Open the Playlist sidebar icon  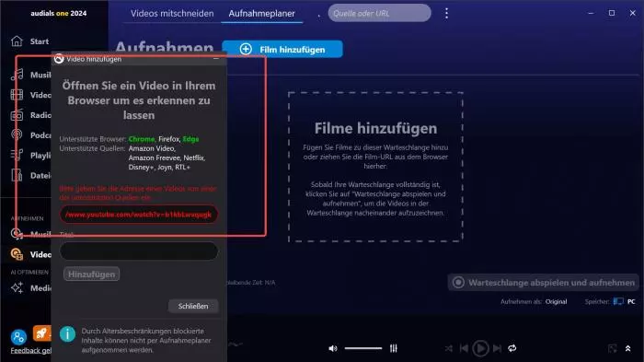(x=17, y=155)
